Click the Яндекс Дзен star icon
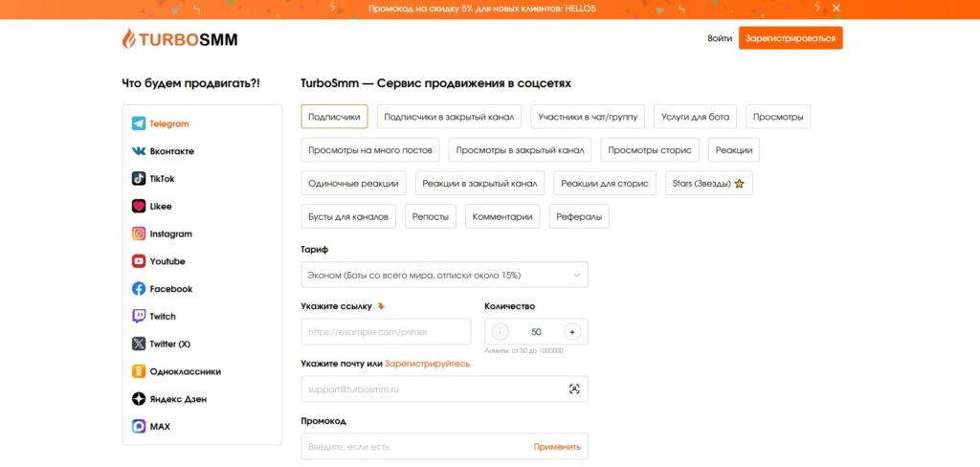The height and width of the screenshot is (467, 980). tap(139, 399)
